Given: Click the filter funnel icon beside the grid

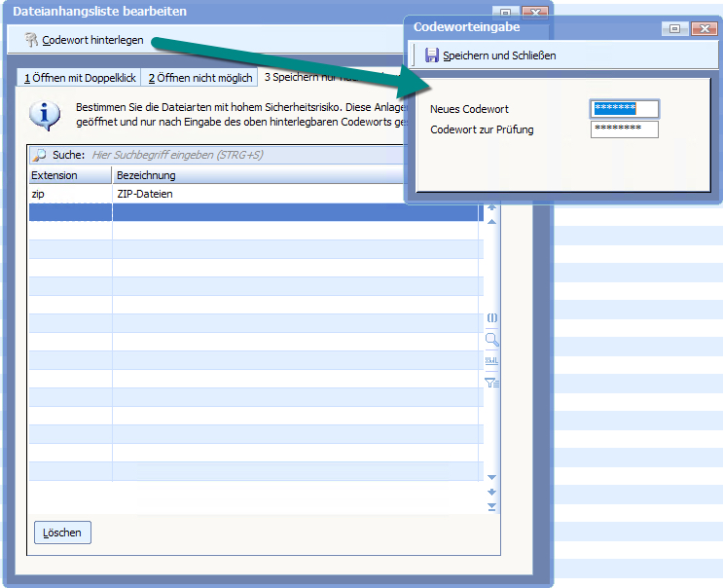Looking at the screenshot, I should (x=492, y=383).
